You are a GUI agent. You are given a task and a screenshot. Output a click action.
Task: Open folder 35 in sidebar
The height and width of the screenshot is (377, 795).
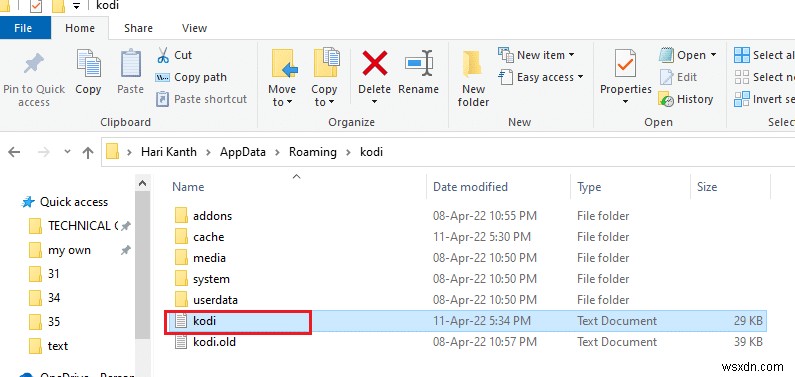[54, 322]
